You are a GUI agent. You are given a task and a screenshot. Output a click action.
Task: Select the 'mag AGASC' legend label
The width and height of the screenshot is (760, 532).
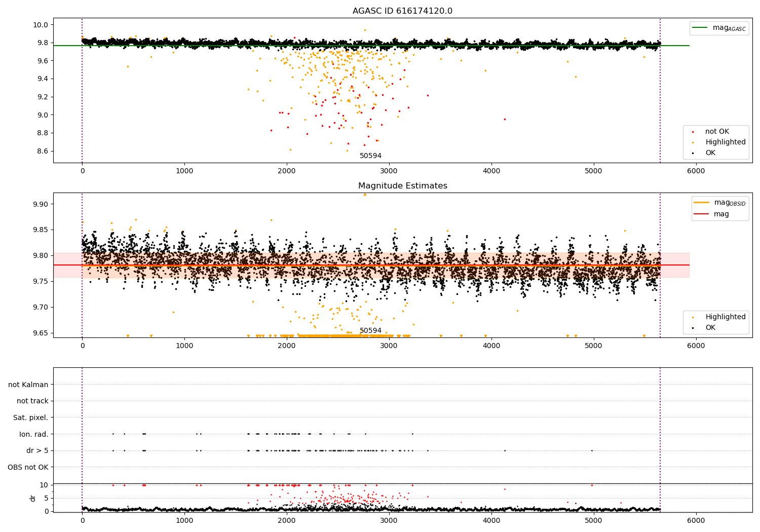pos(729,28)
